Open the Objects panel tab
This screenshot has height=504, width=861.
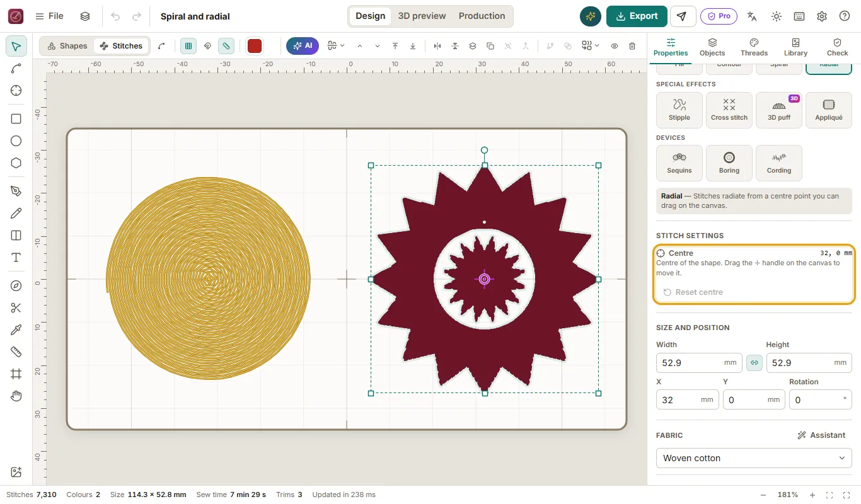712,47
